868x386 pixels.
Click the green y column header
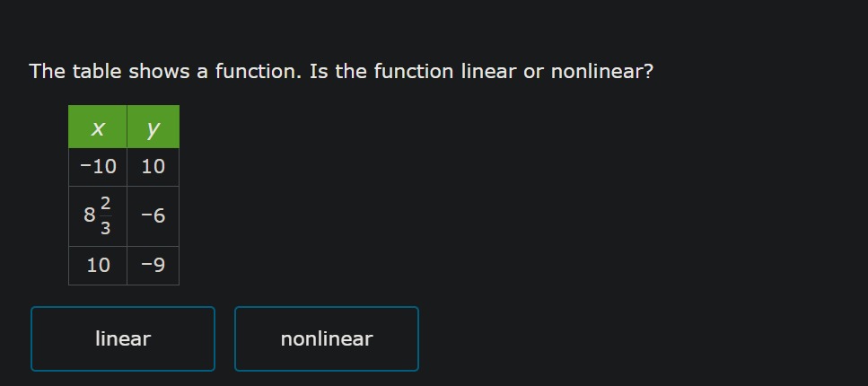click(x=153, y=127)
